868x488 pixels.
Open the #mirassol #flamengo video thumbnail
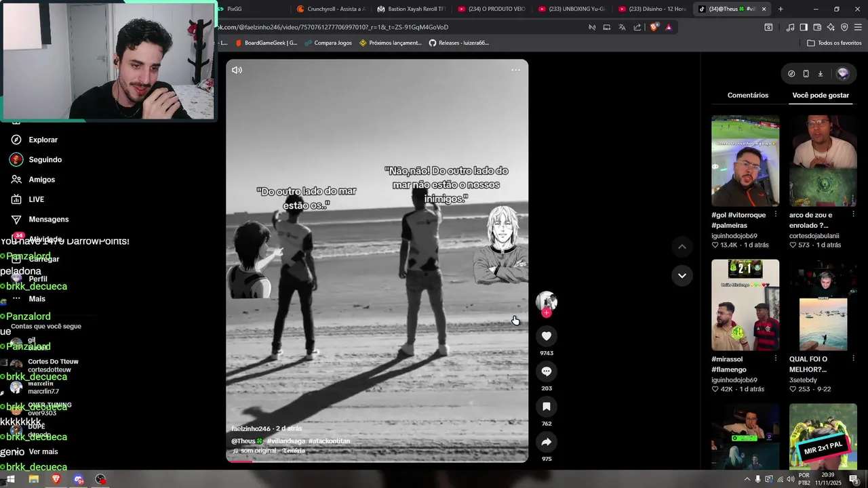pos(745,305)
